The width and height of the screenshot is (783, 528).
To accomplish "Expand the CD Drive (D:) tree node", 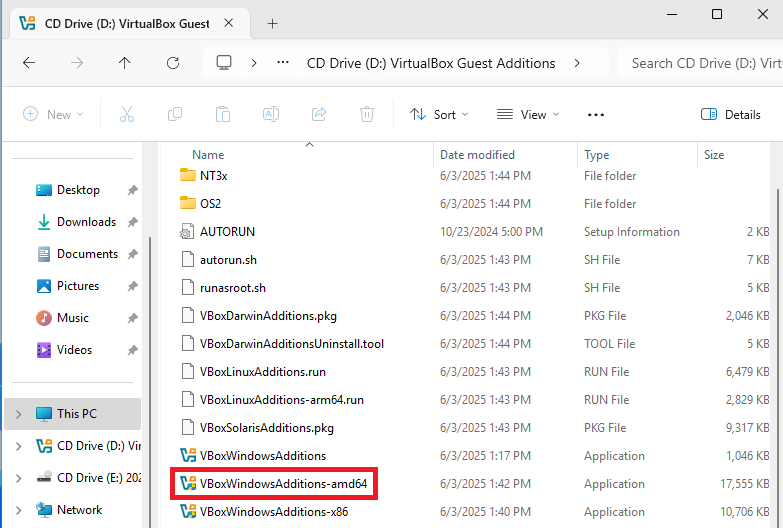I will coord(18,446).
